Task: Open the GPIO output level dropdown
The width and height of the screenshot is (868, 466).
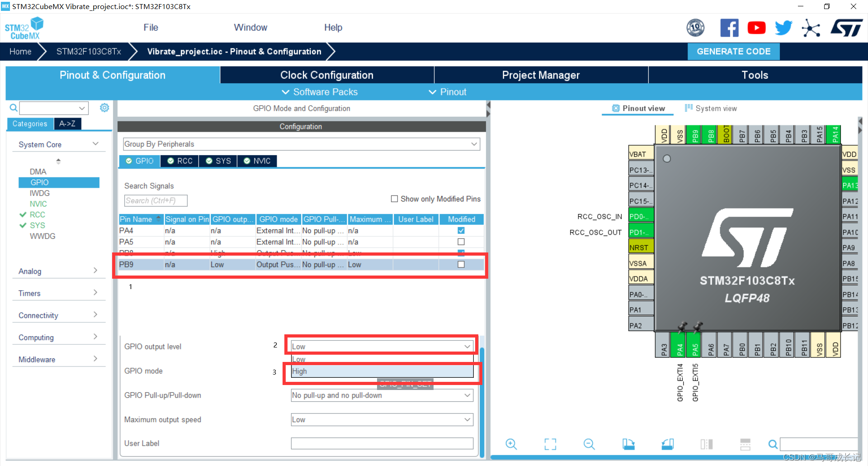Action: click(x=382, y=347)
